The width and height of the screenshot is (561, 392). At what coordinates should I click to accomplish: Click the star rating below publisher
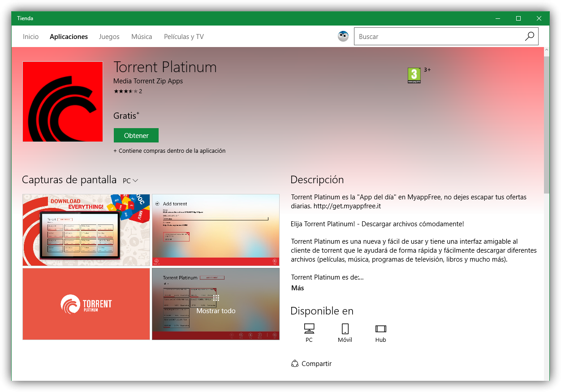pyautogui.click(x=125, y=91)
